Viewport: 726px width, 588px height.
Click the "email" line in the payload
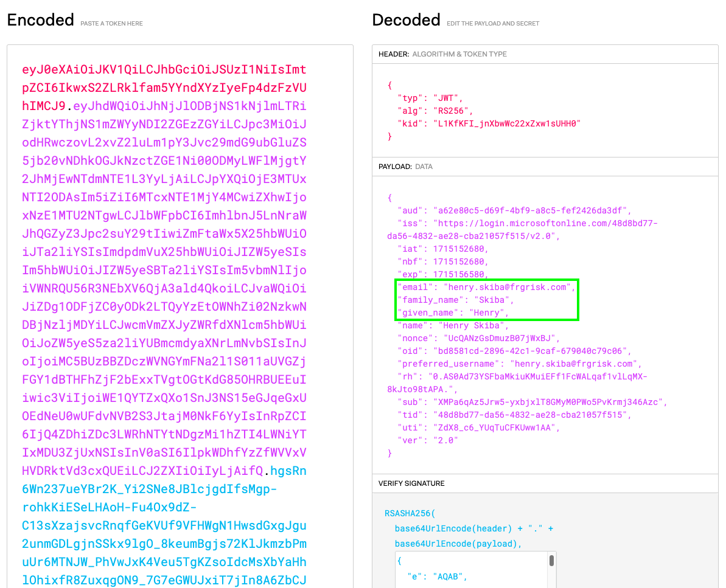485,287
